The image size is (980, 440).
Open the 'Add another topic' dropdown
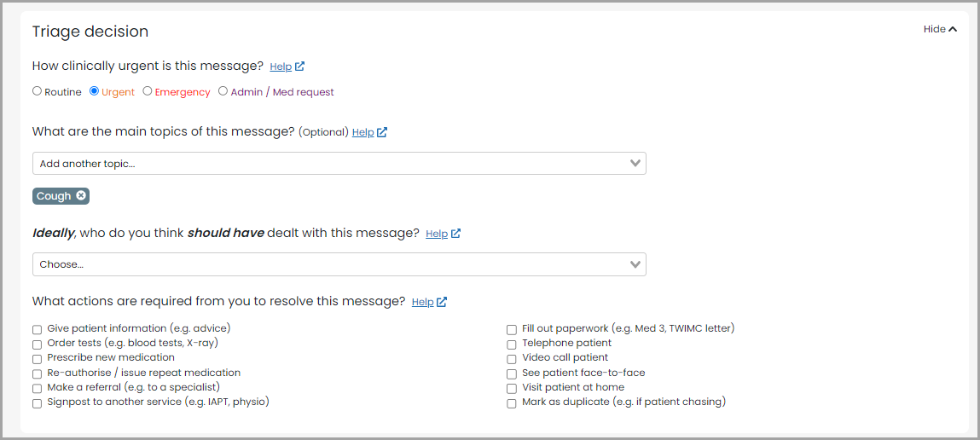pos(339,164)
